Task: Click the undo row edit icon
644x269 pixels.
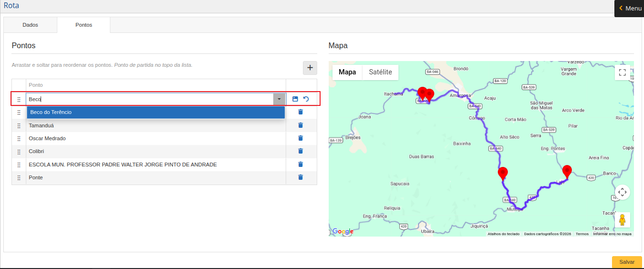Action: 306,99
